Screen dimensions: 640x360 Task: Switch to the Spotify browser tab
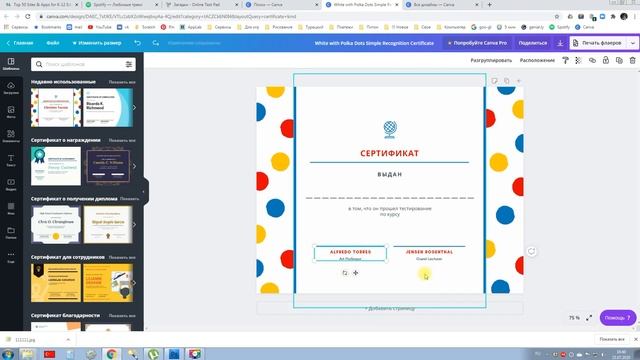point(122,5)
